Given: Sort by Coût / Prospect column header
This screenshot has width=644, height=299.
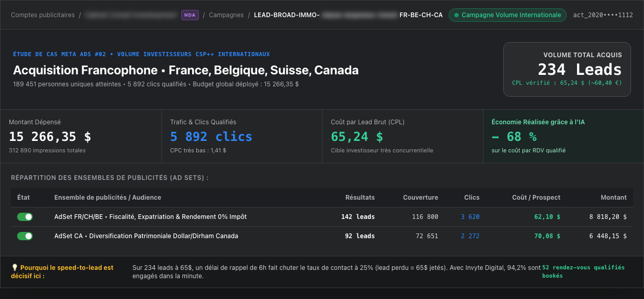Looking at the screenshot, I should pyautogui.click(x=536, y=198).
